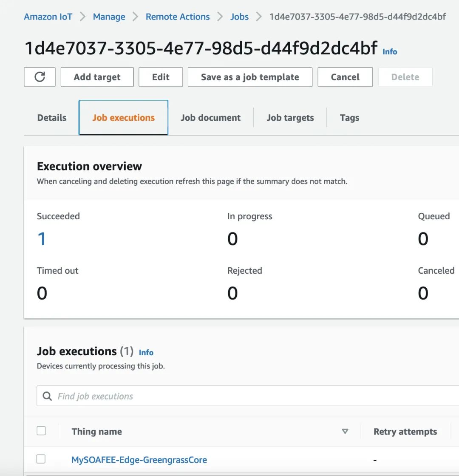Open the Job document tab
Viewport: 459px width, 476px height.
(x=210, y=118)
